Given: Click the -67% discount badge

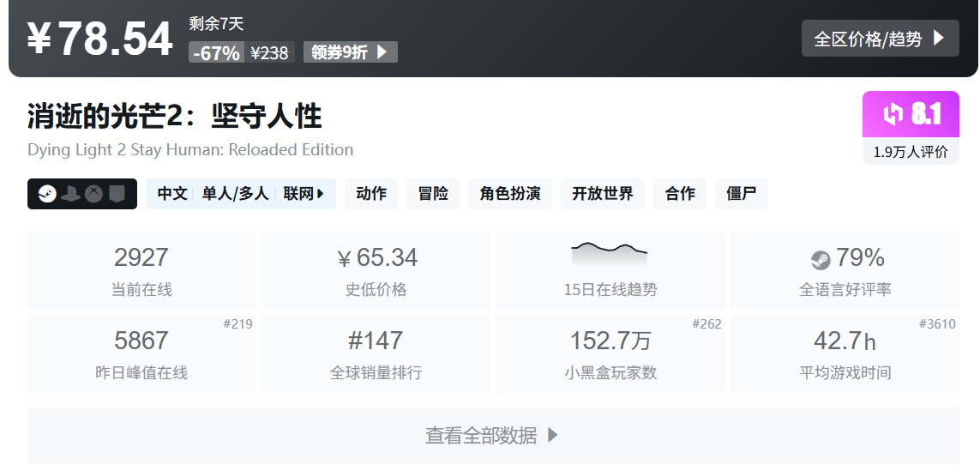Looking at the screenshot, I should tap(216, 52).
